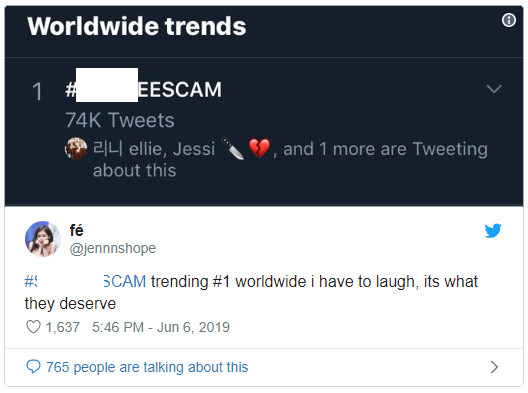Expand the trend options chevron
Image resolution: width=528 pixels, height=393 pixels.
pyautogui.click(x=494, y=89)
